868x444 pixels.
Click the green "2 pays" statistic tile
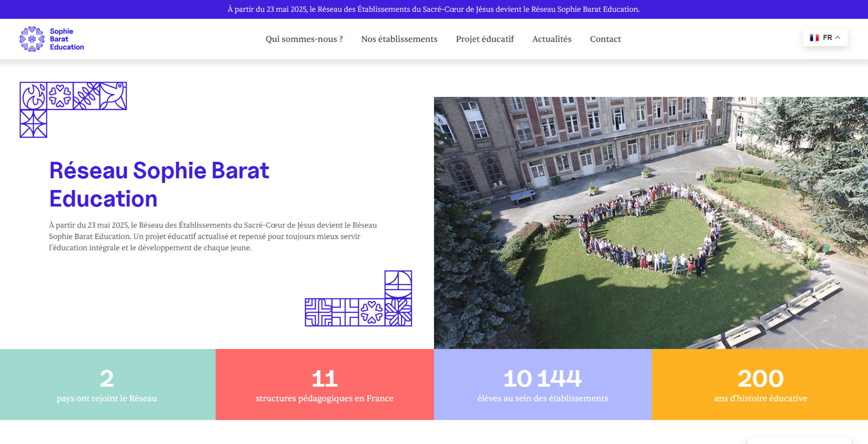(107, 385)
